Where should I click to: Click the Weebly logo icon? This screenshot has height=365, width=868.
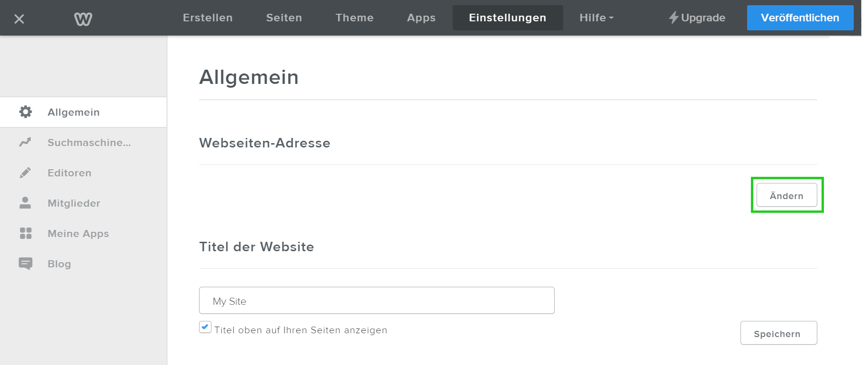click(83, 19)
